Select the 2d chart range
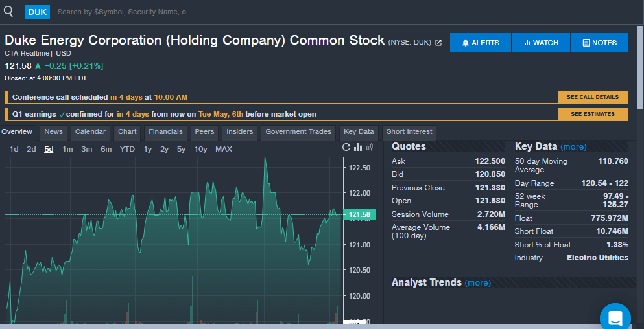 tap(31, 150)
